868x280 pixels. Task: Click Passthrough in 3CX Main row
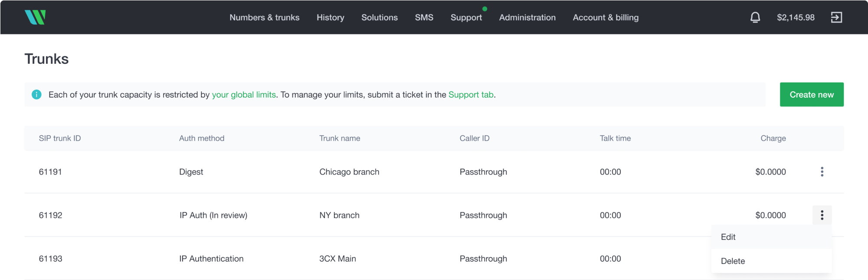tap(483, 259)
